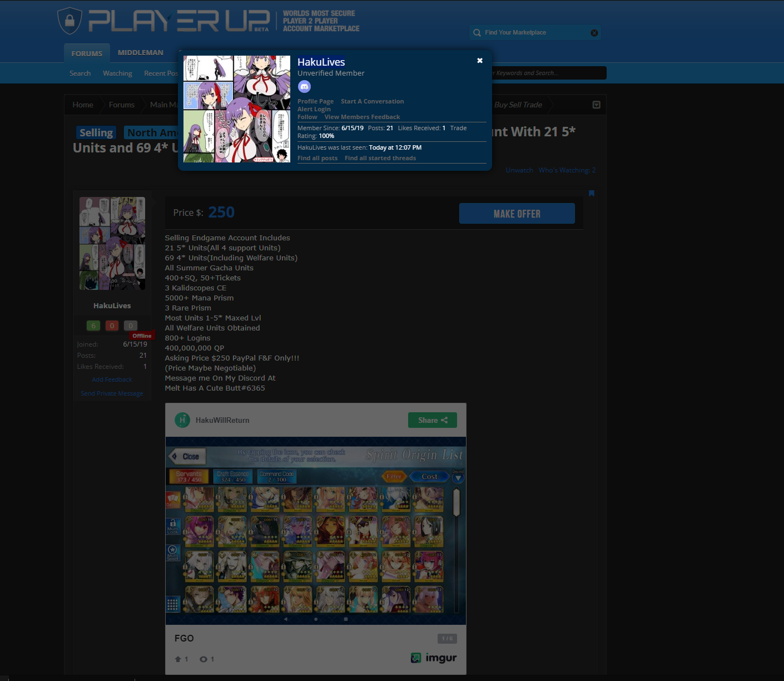Click the FGO album title
The height and width of the screenshot is (681, 784).
click(184, 638)
